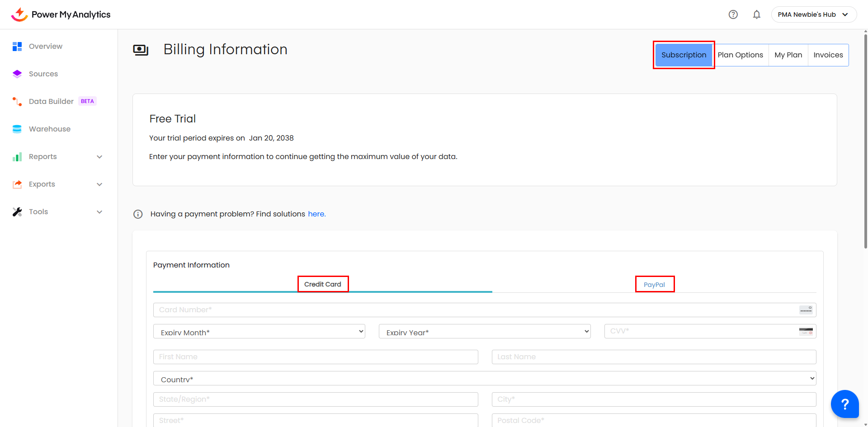Viewport: 868px width, 427px height.
Task: Open Data Builder beta page
Action: [51, 102]
